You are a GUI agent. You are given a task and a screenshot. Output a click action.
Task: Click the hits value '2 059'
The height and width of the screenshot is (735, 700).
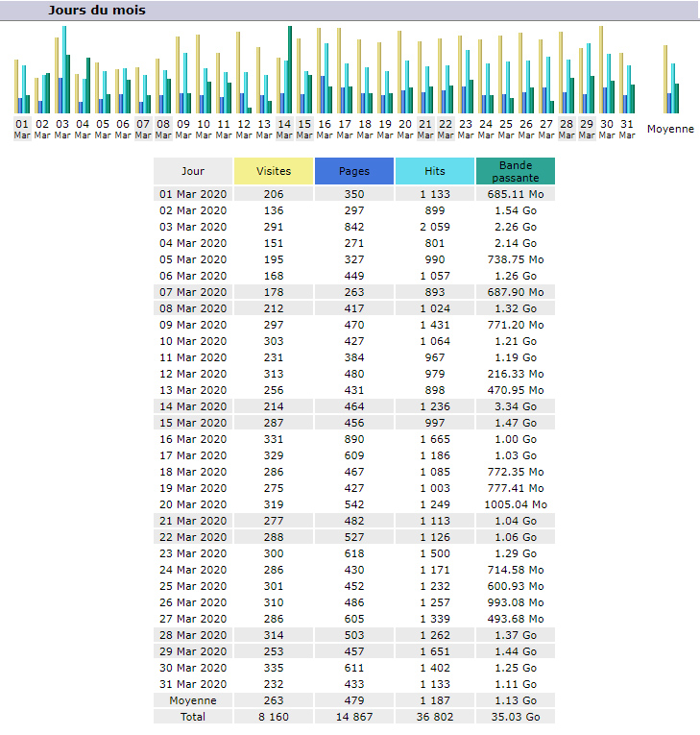tap(435, 227)
